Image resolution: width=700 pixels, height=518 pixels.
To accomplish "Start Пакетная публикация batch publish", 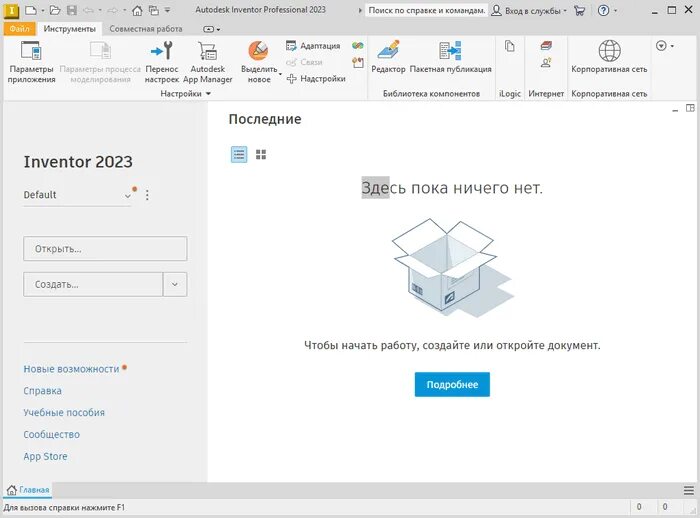I will pos(450,56).
